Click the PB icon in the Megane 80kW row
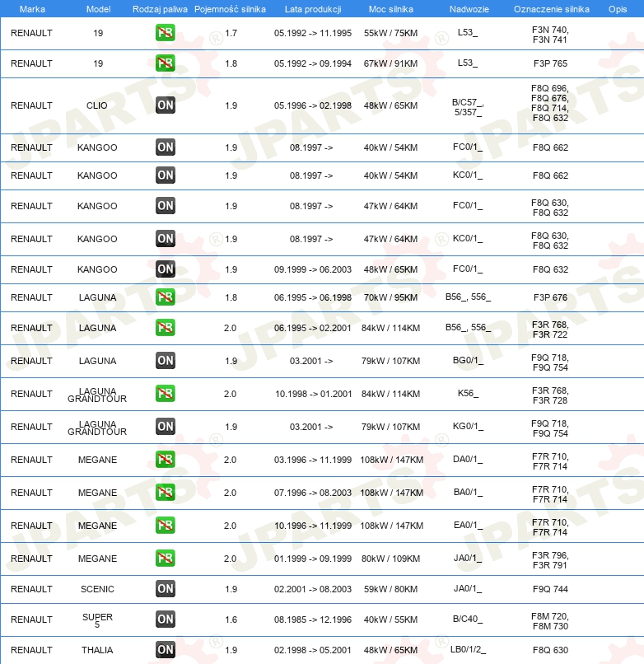The height and width of the screenshot is (664, 644). 165,559
